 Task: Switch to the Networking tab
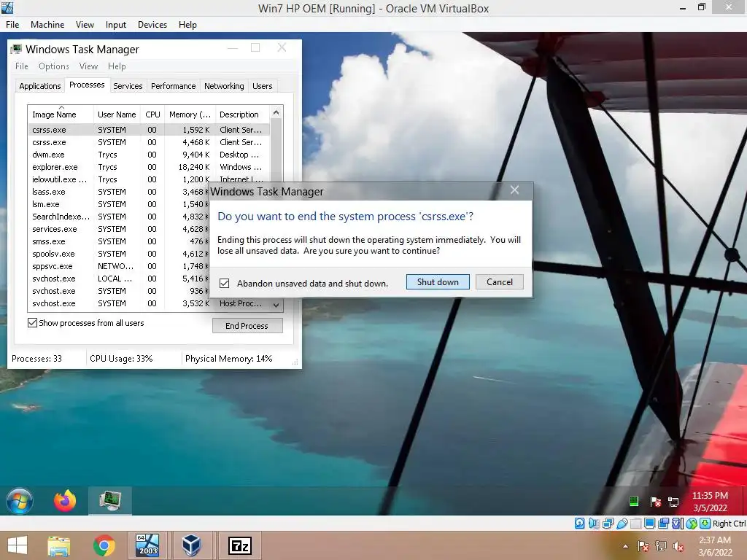coord(224,86)
